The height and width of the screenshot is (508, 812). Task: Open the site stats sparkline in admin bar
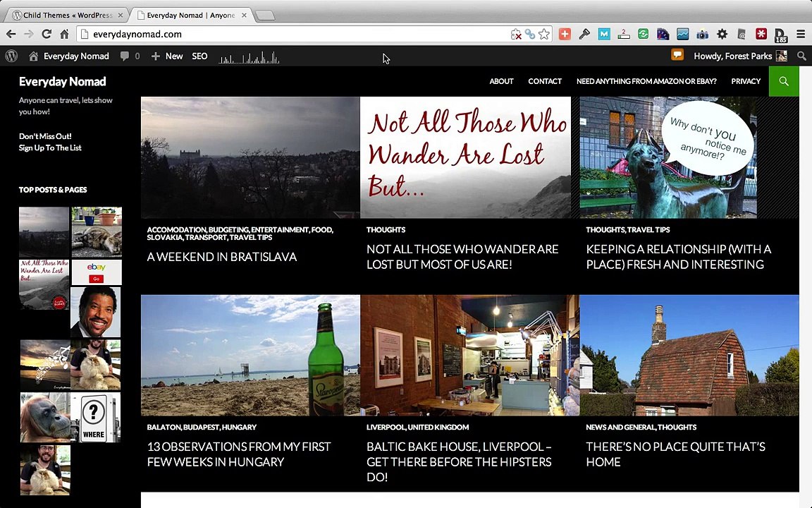249,57
